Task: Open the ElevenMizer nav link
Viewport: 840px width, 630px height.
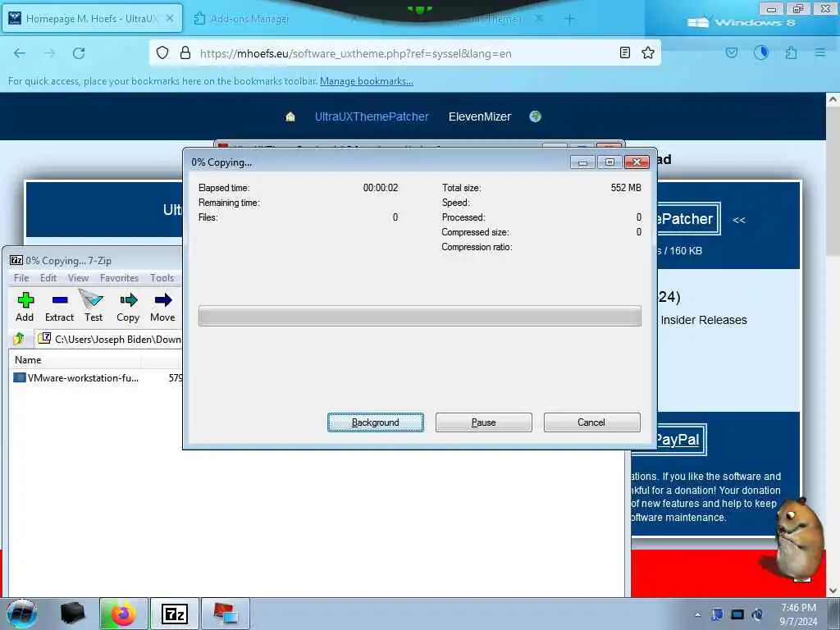Action: (480, 116)
